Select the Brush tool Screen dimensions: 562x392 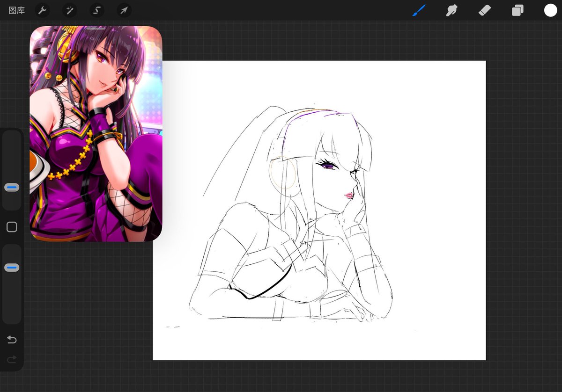coord(419,10)
